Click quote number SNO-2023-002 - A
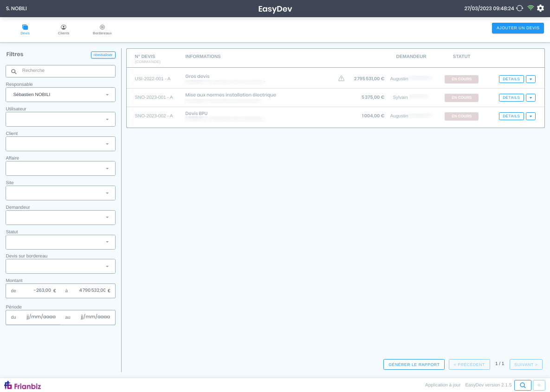The image size is (550, 392). tap(154, 116)
